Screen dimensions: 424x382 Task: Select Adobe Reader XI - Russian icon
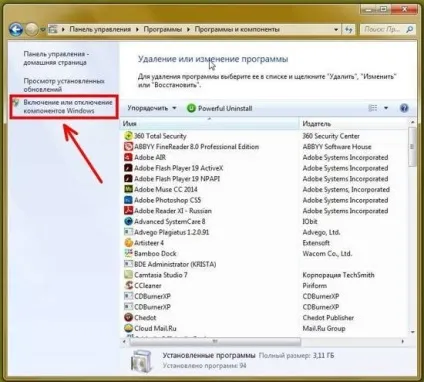[x=128, y=211]
